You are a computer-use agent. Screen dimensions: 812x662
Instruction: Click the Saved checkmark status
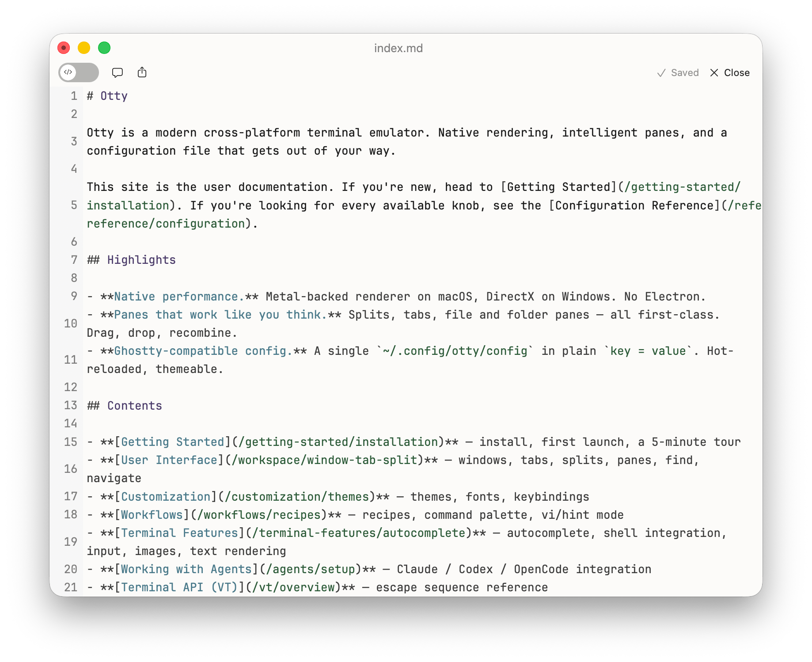point(678,73)
